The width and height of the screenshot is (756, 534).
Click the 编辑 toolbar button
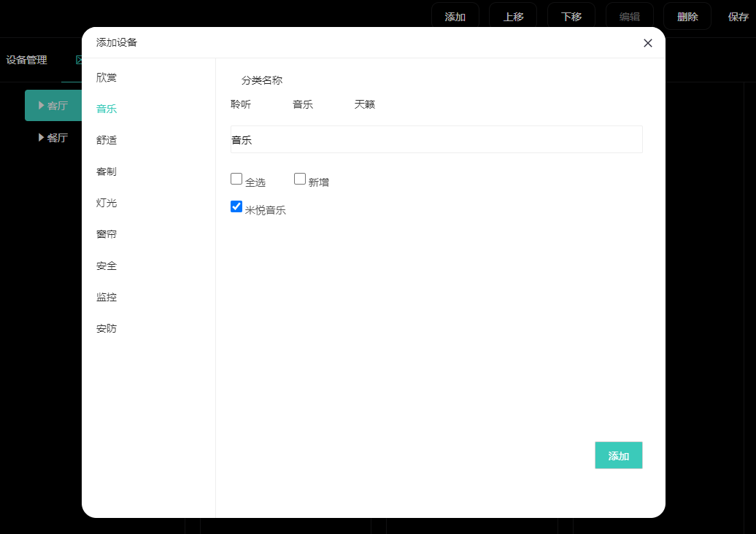[629, 16]
